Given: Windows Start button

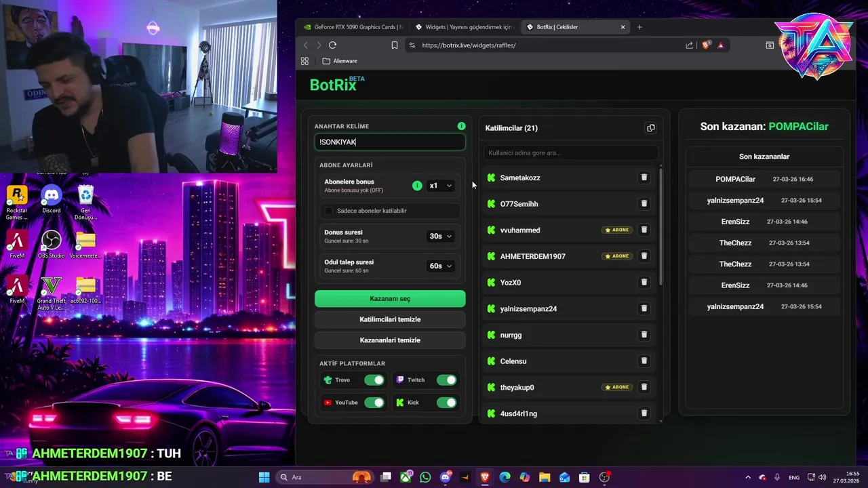Looking at the screenshot, I should (264, 477).
